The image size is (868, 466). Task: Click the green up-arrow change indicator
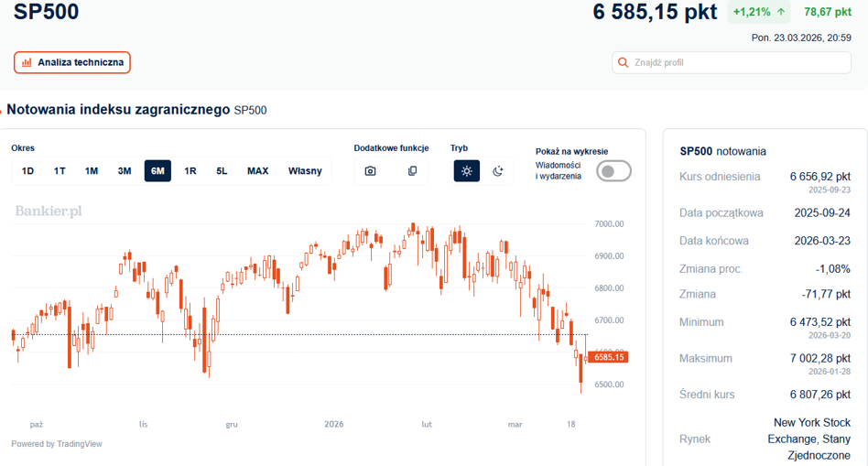[781, 12]
